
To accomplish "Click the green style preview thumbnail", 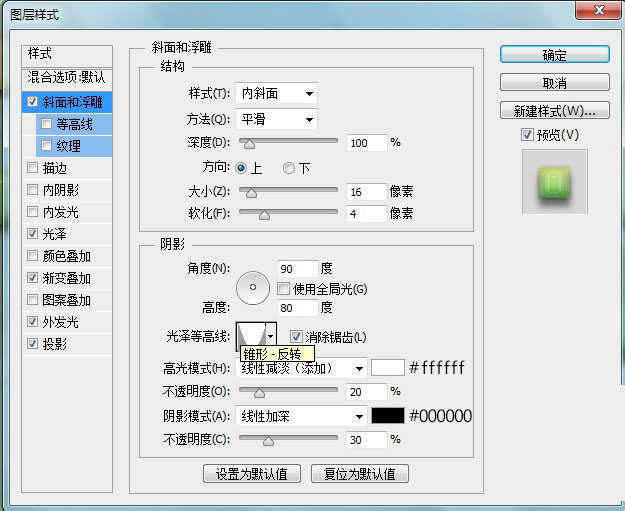I will [554, 182].
